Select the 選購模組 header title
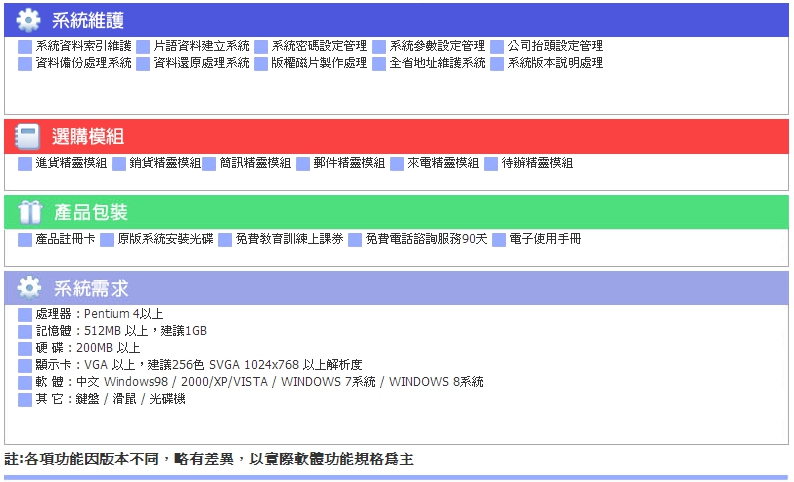 tap(88, 137)
